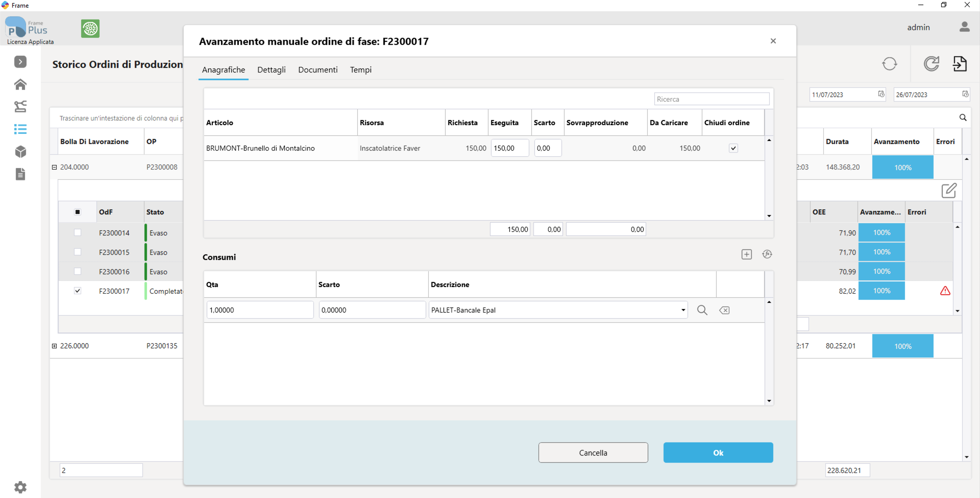Image resolution: width=980 pixels, height=498 pixels.
Task: Check the F2300015 row checkbox
Action: pyautogui.click(x=77, y=252)
